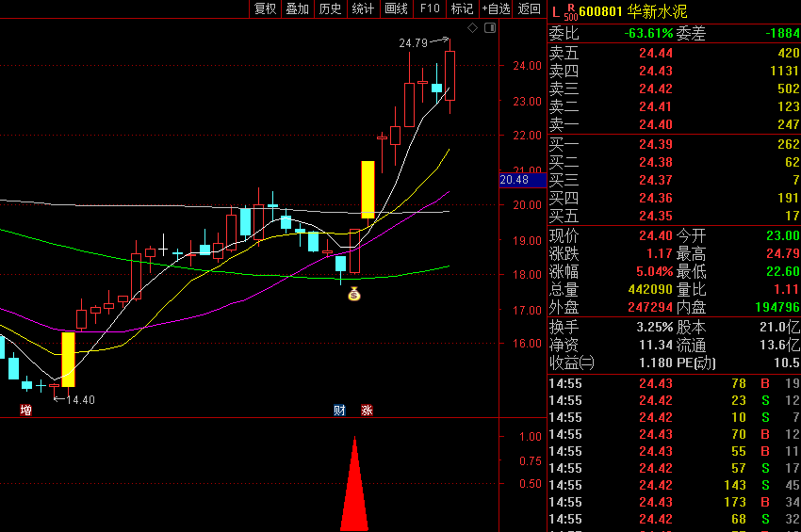The image size is (801, 532).
Task: Click 卖四 price 24.43
Action: (656, 71)
